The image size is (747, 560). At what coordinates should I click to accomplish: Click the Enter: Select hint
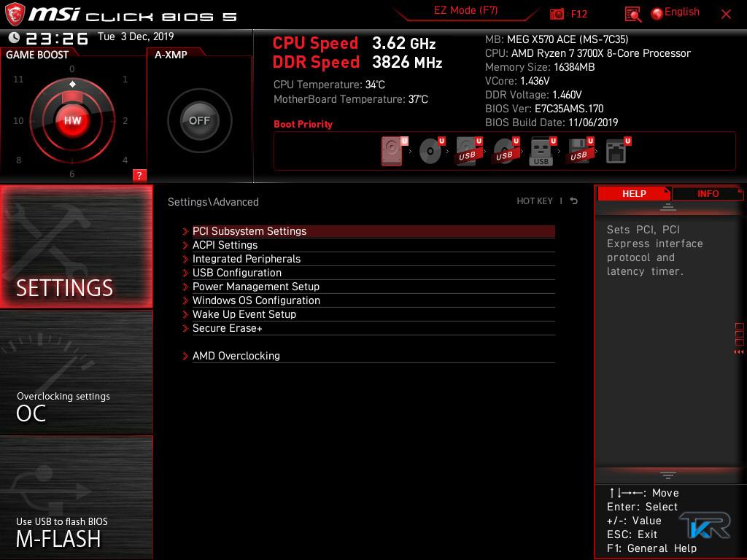(x=642, y=507)
